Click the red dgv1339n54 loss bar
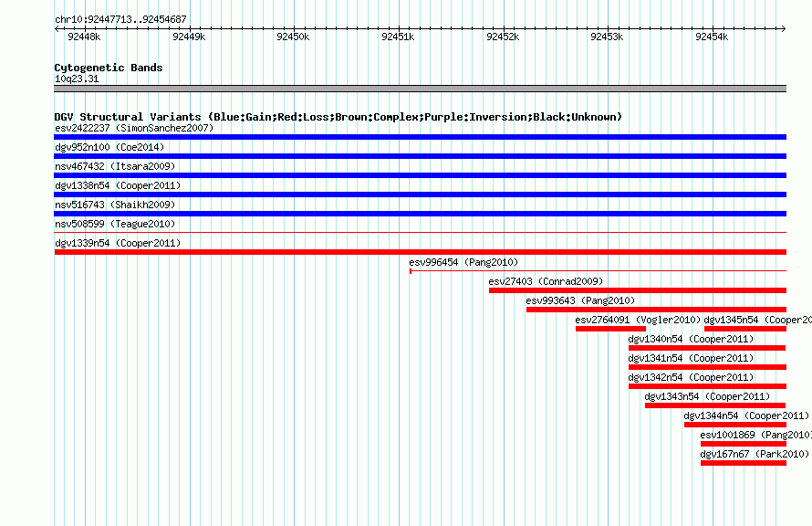The height and width of the screenshot is (526, 812). coord(420,252)
